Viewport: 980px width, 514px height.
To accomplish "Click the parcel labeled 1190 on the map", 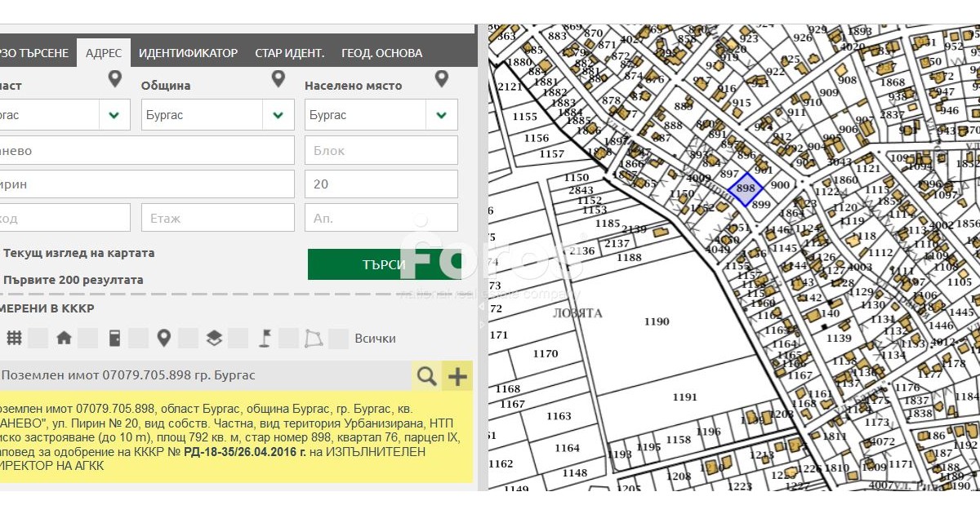I will tap(657, 321).
